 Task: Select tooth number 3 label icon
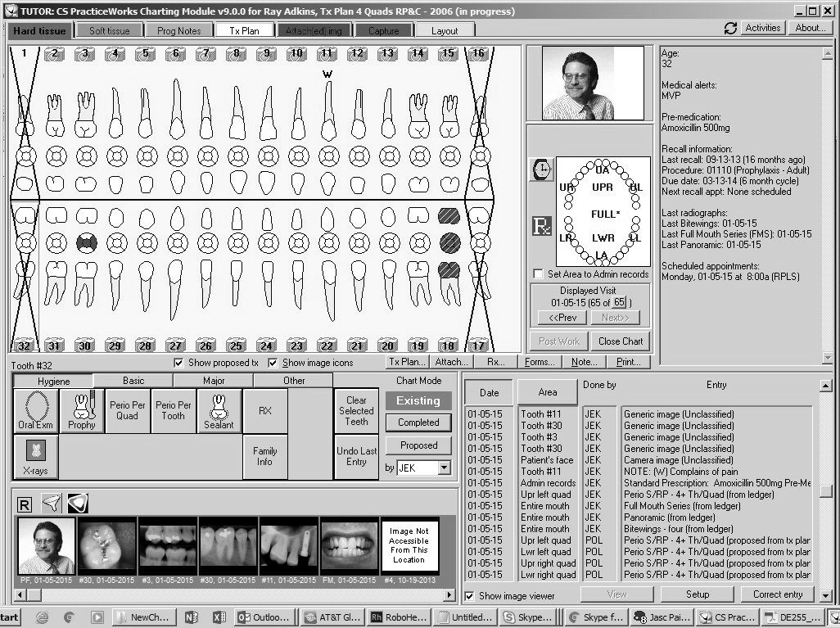(84, 53)
